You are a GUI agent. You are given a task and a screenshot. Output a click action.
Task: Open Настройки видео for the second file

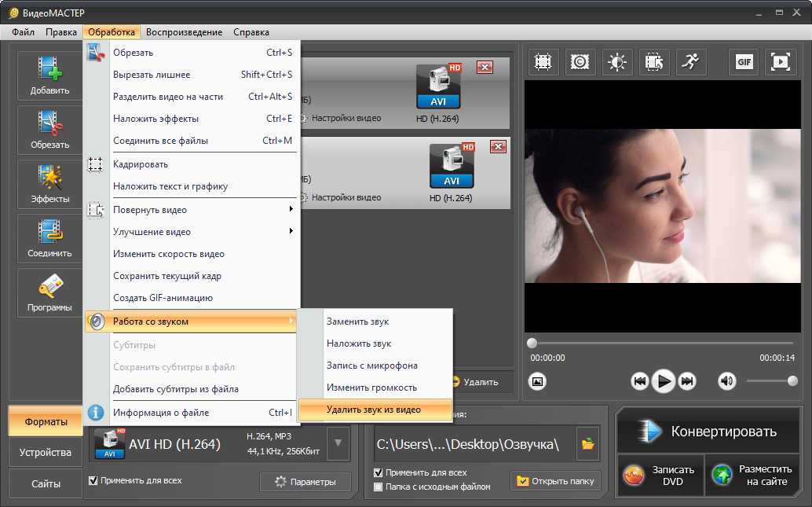coord(346,197)
